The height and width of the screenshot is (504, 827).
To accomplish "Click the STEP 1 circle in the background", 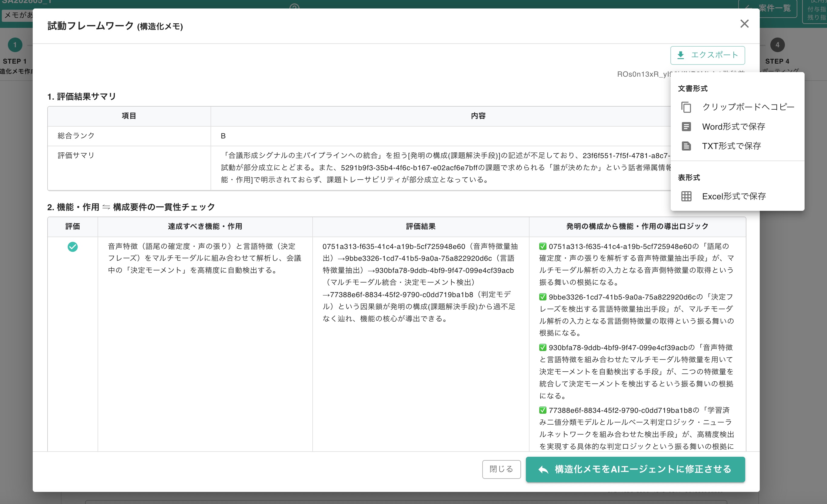I will (x=15, y=45).
